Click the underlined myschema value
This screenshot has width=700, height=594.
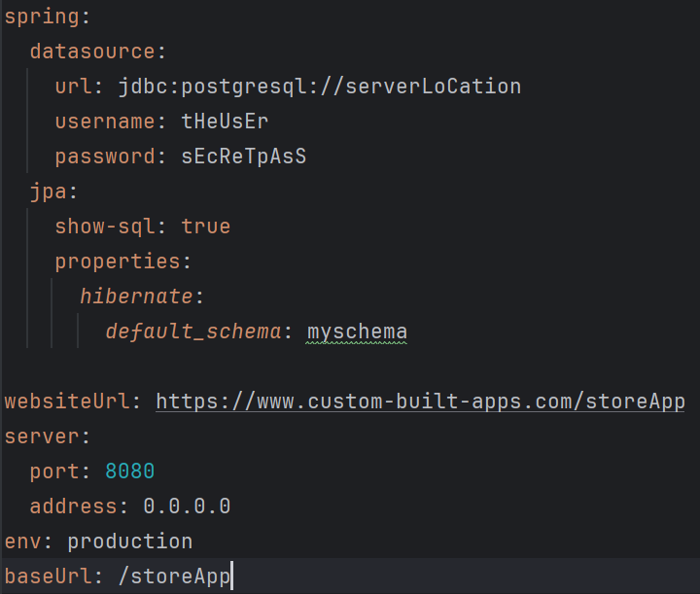(x=357, y=332)
